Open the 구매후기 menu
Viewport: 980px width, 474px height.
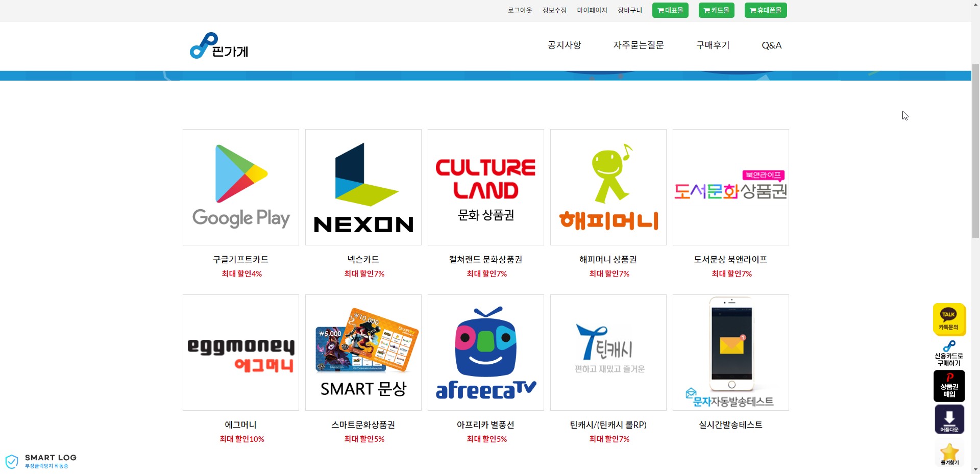[x=713, y=45]
